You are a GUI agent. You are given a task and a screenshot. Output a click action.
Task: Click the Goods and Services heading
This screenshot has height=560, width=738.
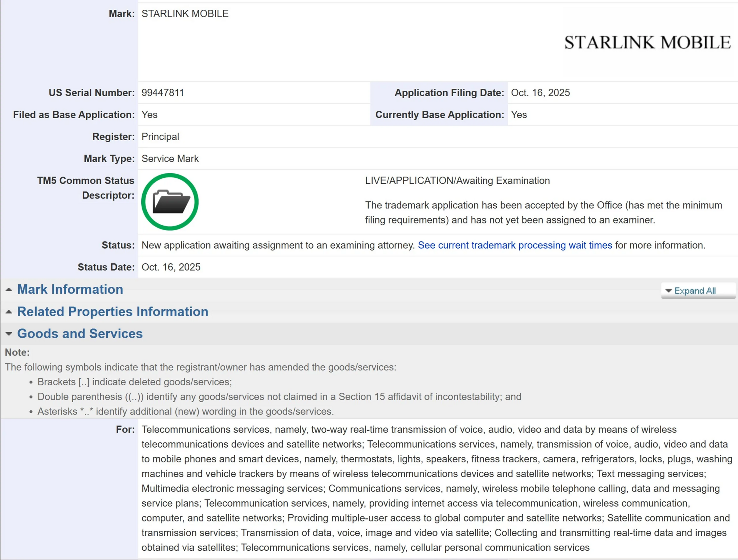[x=80, y=334]
